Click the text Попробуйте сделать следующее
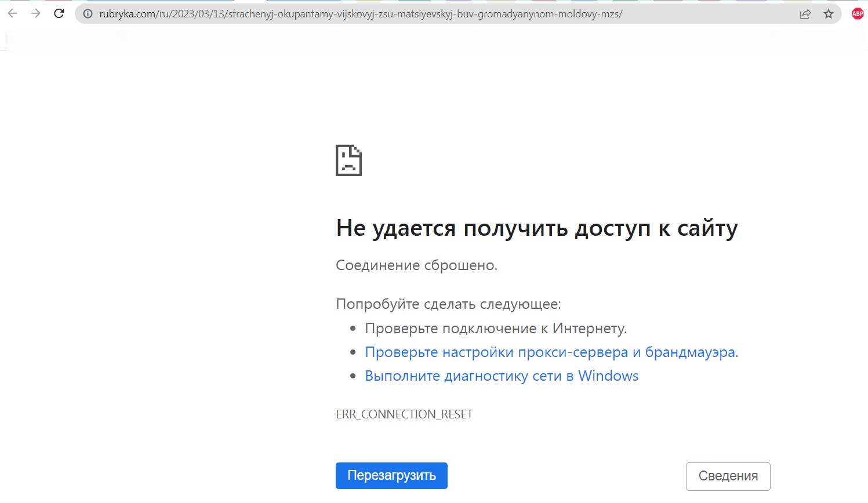868x503 pixels. click(448, 304)
